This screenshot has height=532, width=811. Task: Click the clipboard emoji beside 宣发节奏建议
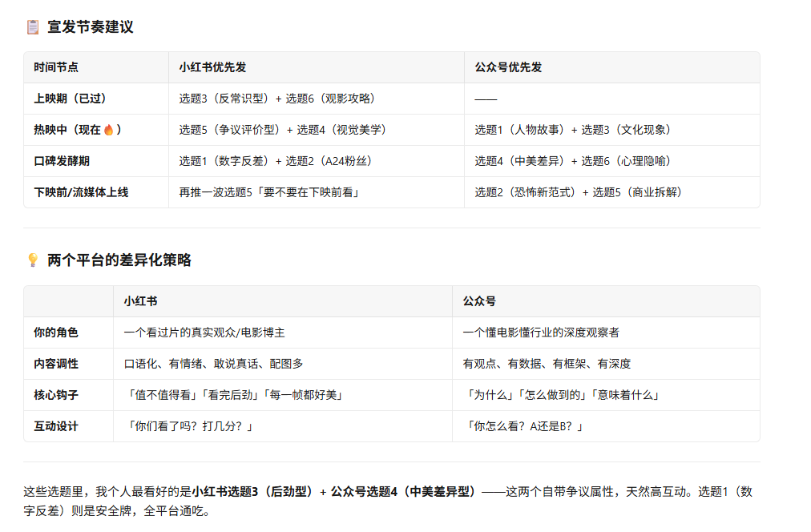click(33, 27)
